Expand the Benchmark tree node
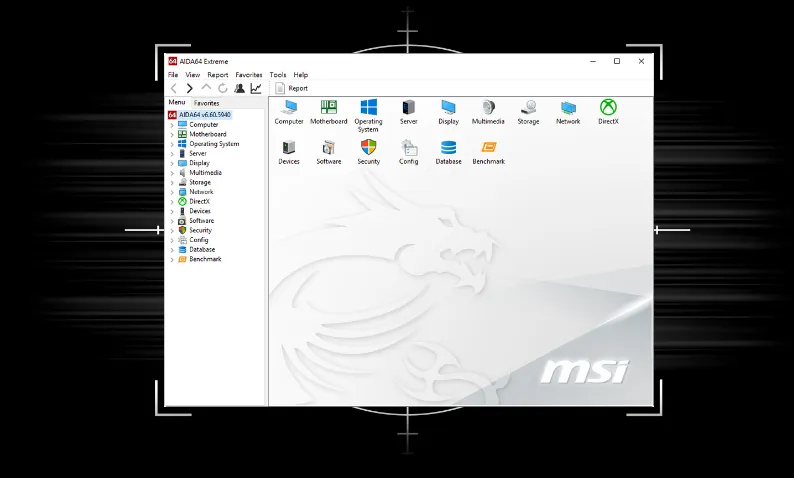The height and width of the screenshot is (478, 794). point(172,260)
